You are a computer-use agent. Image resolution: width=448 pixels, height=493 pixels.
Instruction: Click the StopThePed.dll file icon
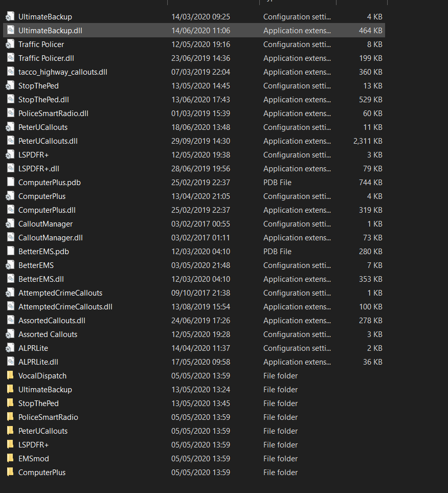coord(10,100)
